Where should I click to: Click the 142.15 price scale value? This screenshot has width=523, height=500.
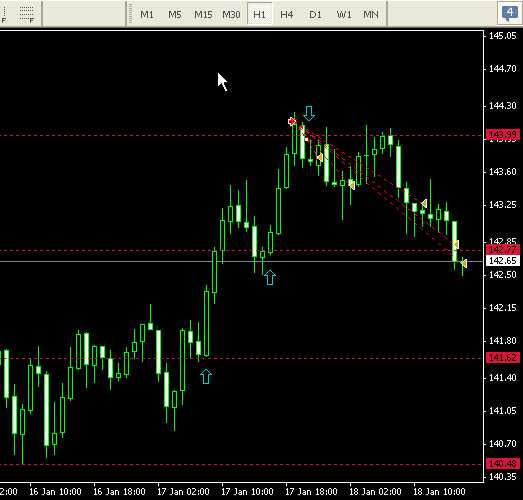[503, 308]
